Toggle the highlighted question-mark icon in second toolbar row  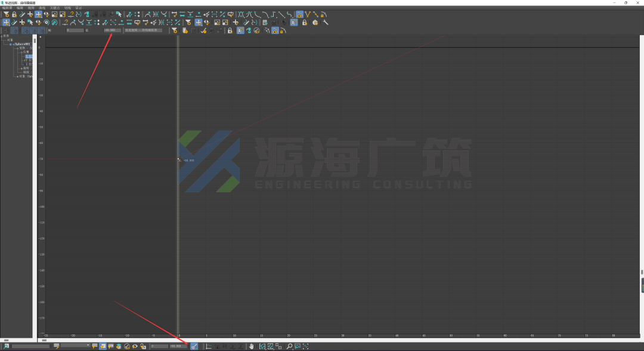coord(294,23)
